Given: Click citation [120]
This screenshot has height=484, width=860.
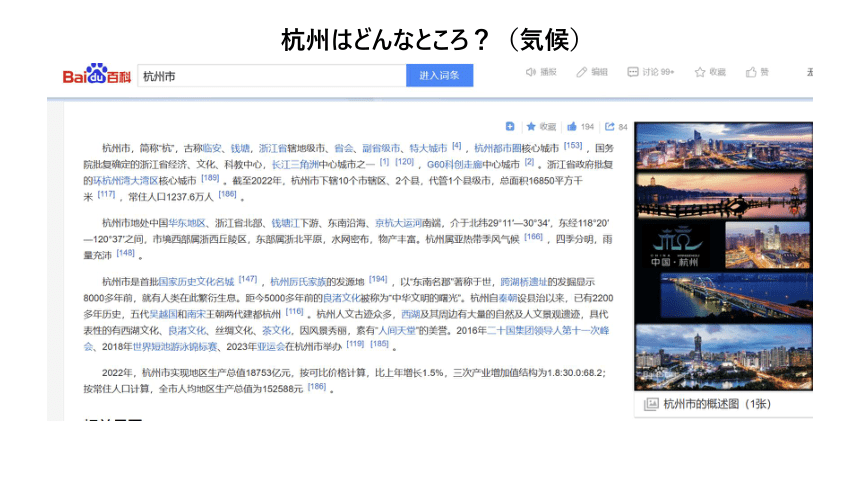Looking at the screenshot, I should 404,161.
